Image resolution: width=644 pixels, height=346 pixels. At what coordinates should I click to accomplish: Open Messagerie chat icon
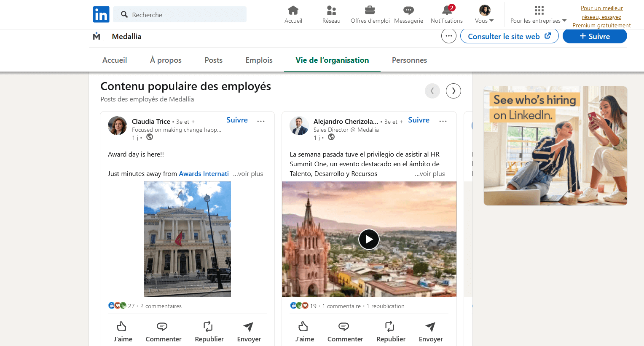click(408, 10)
